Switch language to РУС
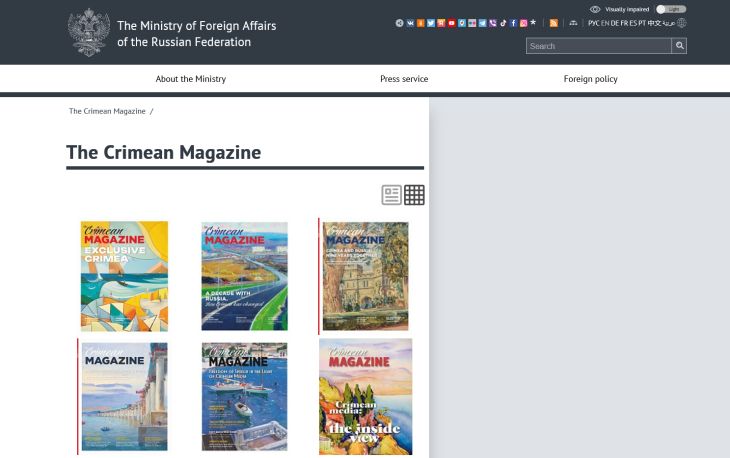The image size is (730, 458). 593,23
